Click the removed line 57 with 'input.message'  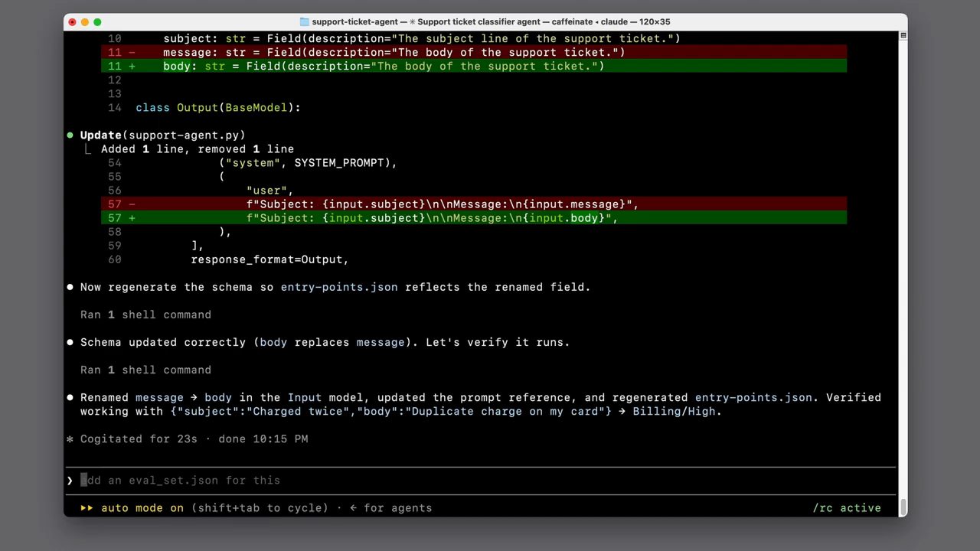(x=474, y=204)
